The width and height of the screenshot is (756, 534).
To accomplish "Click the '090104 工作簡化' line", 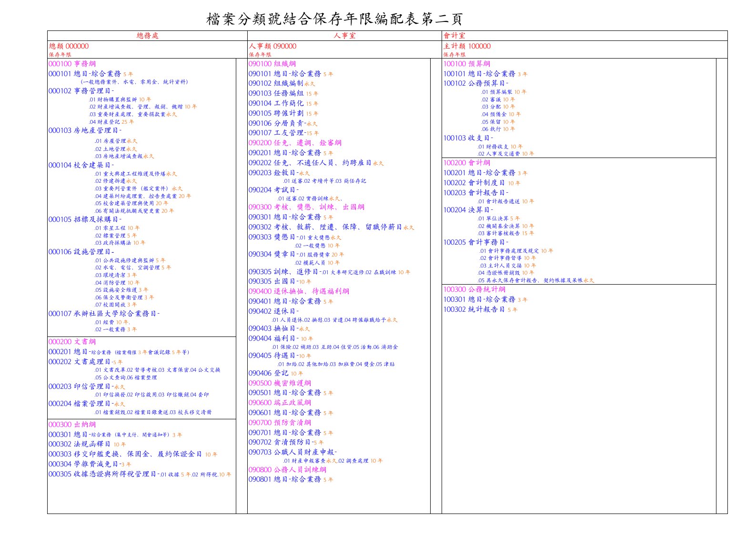I will point(283,103).
